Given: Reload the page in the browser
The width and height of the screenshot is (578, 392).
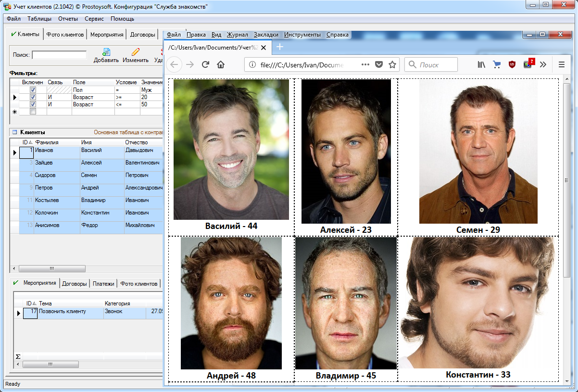Looking at the screenshot, I should tap(205, 64).
